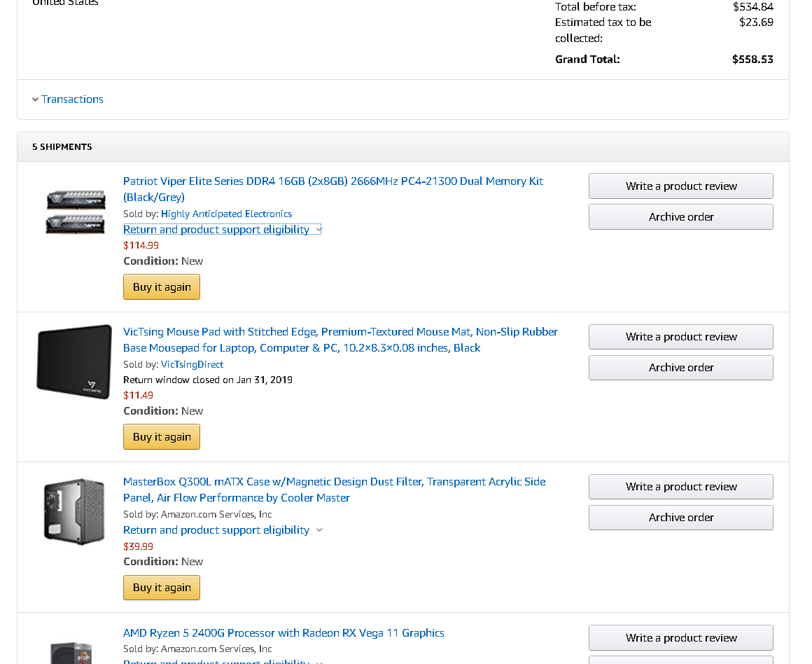Expand MasterBox return eligibility chevron
812x664 pixels.
click(319, 530)
